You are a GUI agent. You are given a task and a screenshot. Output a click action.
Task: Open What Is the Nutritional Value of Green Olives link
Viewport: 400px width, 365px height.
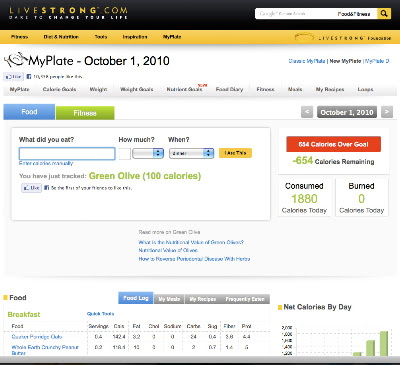(191, 242)
